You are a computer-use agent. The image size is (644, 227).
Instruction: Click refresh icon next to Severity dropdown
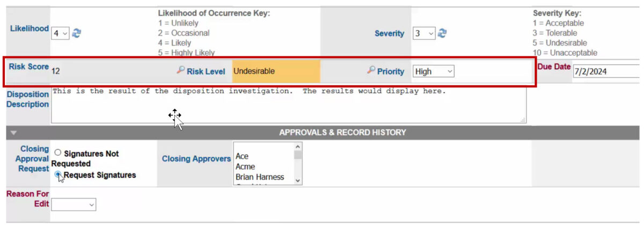click(x=442, y=33)
